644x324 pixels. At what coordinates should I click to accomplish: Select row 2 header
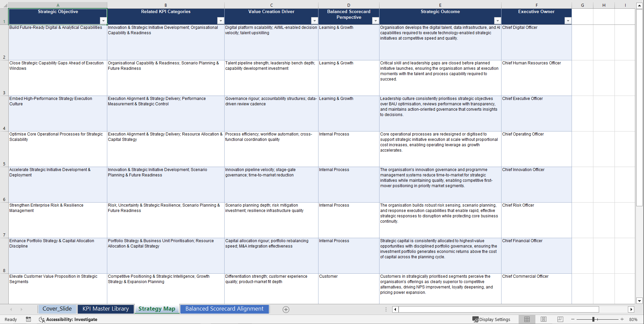click(4, 42)
